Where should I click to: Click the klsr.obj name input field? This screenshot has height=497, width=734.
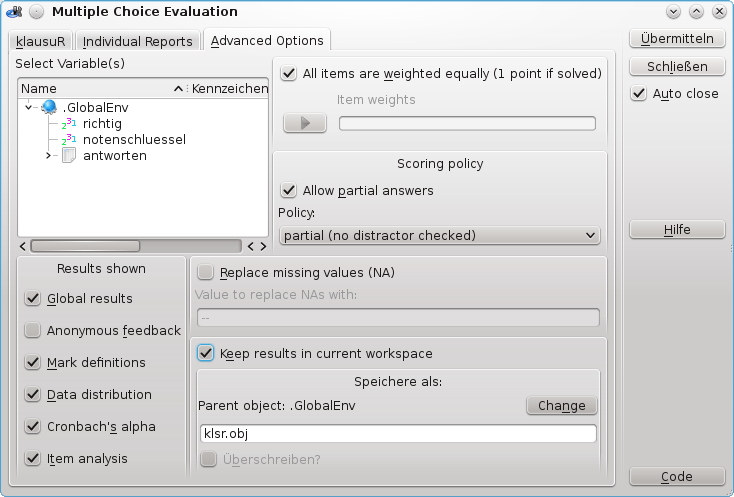[x=398, y=434]
